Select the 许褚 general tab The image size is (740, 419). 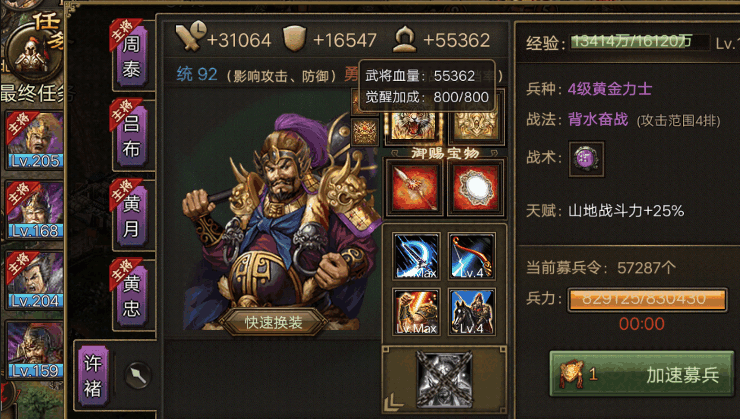tap(93, 376)
